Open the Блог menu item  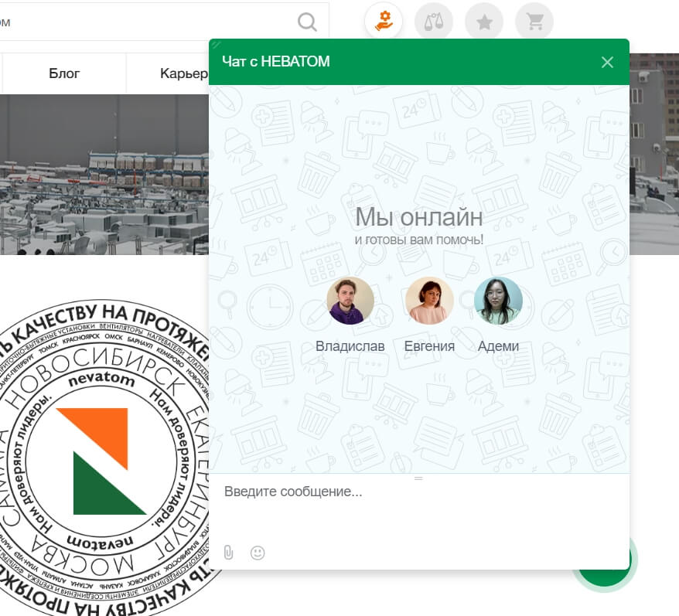pyautogui.click(x=64, y=74)
